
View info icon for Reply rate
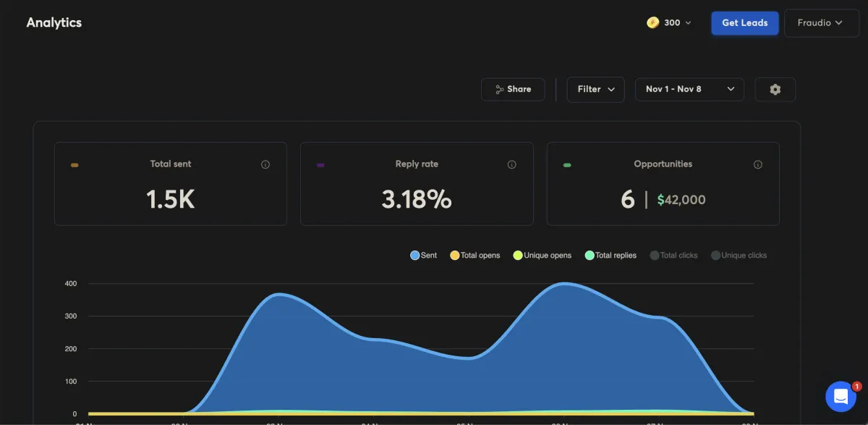tap(512, 164)
